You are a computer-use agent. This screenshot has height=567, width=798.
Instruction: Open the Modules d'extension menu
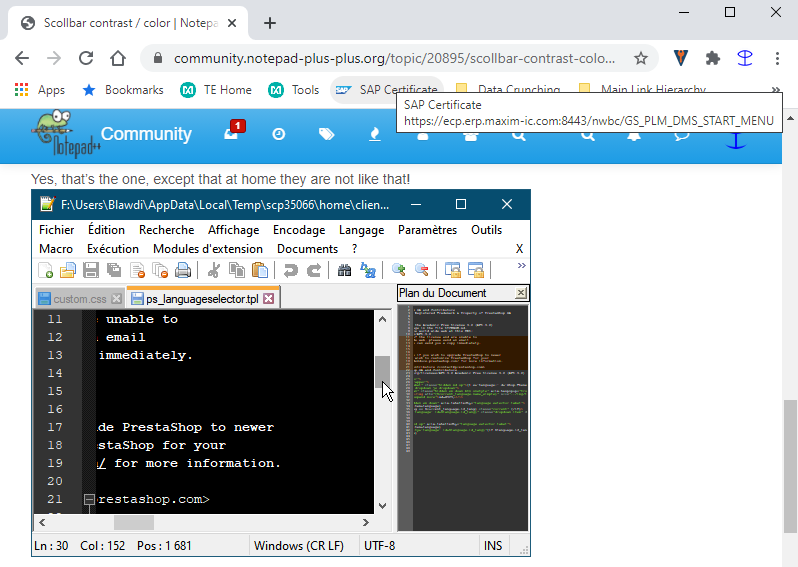[x=208, y=249]
